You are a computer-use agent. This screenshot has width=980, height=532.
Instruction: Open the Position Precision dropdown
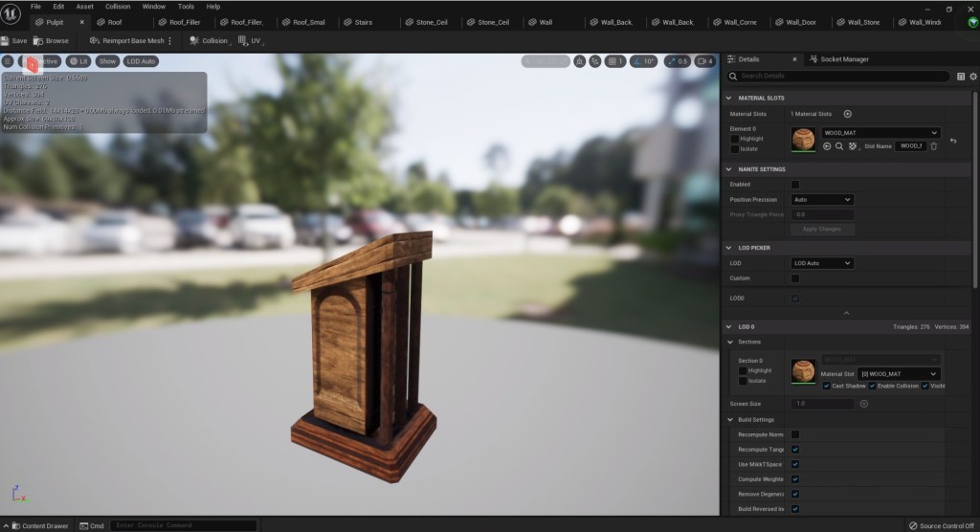coord(822,200)
